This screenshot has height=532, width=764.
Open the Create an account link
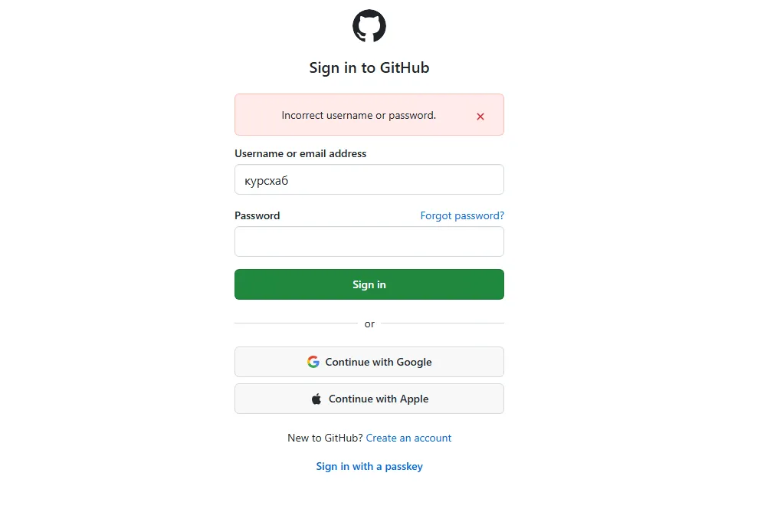(408, 438)
